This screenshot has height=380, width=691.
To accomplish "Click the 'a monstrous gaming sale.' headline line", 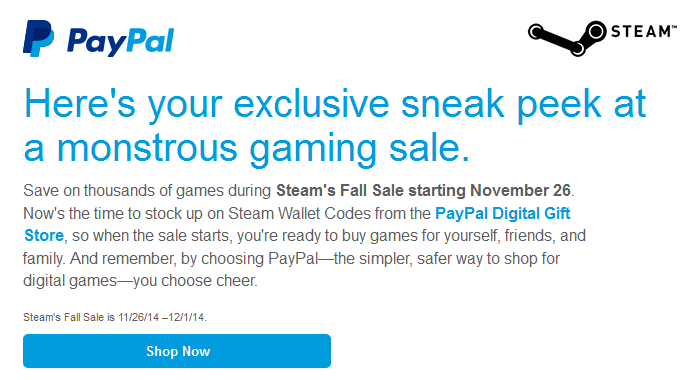I will (247, 149).
